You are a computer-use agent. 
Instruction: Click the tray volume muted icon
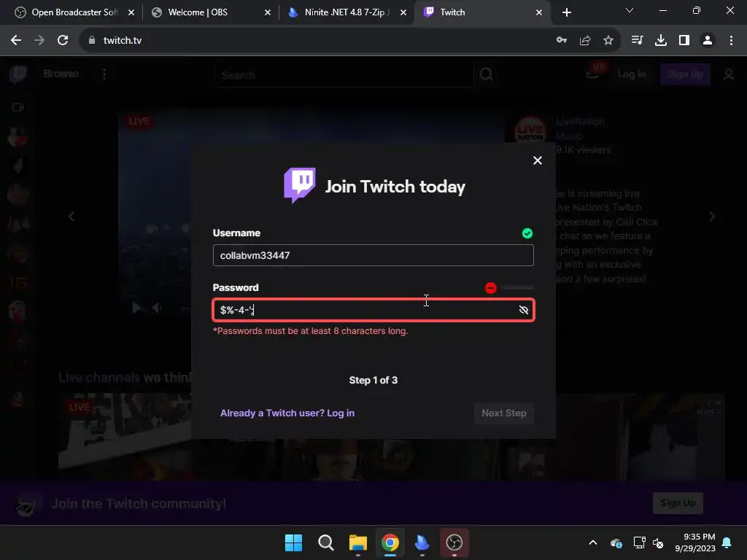pyautogui.click(x=658, y=542)
